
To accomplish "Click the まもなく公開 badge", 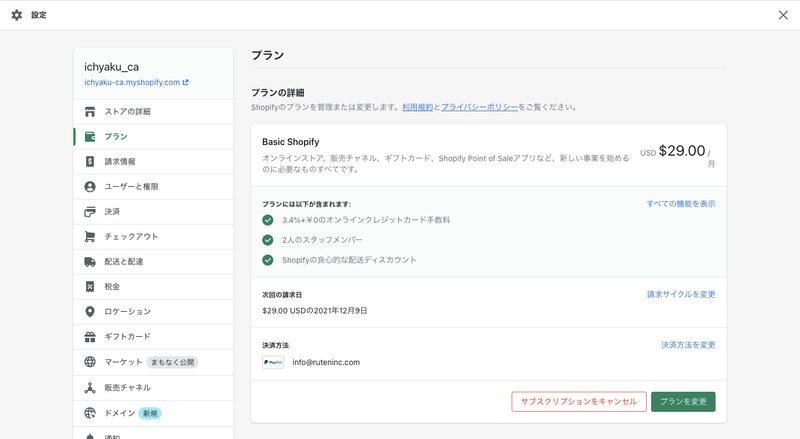I will [x=172, y=362].
